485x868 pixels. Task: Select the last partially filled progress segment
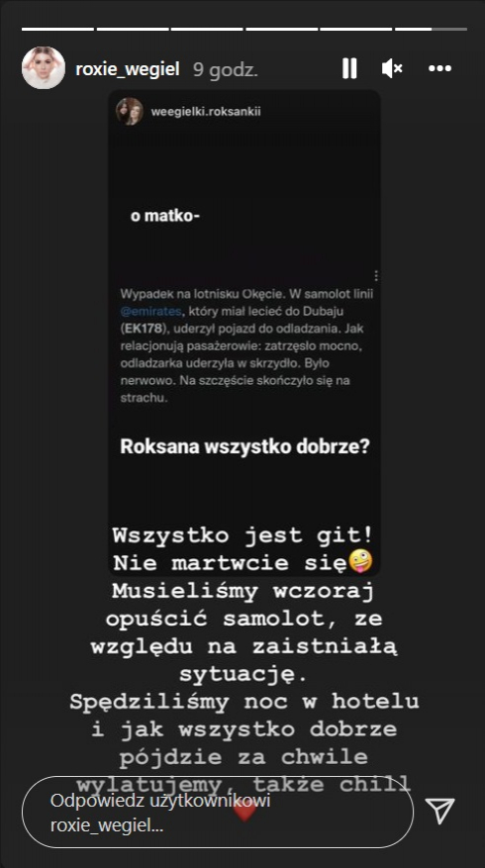coord(431,29)
